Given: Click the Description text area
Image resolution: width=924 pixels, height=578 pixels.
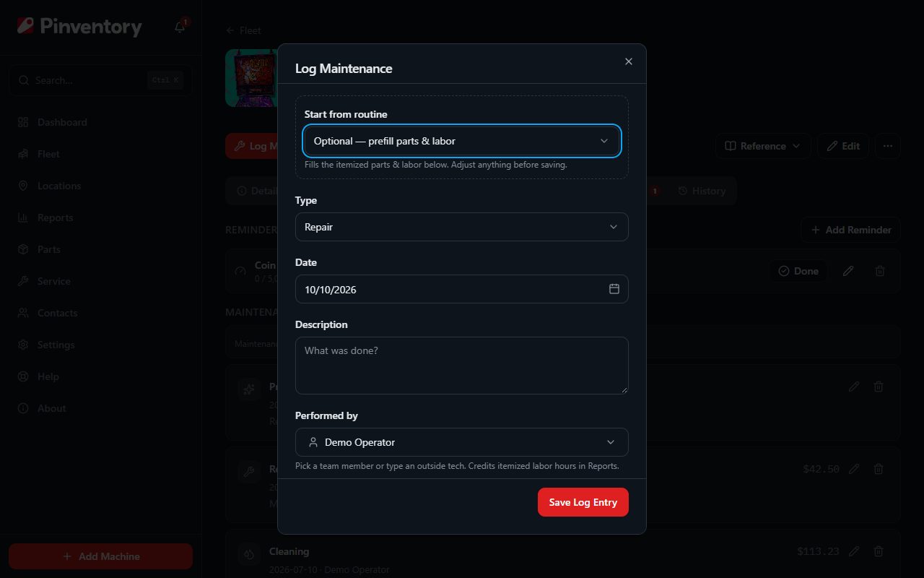Looking at the screenshot, I should (x=462, y=366).
